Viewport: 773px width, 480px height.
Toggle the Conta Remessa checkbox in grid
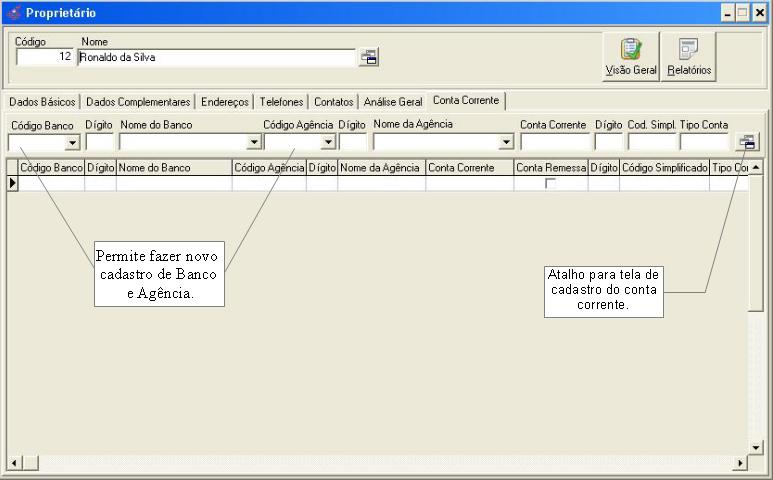[550, 183]
